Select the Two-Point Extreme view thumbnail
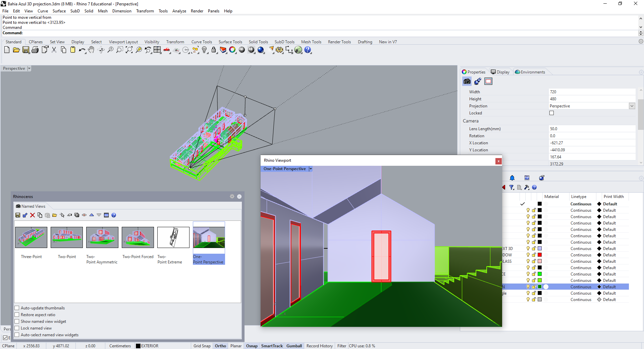The height and width of the screenshot is (349, 644). (x=173, y=238)
